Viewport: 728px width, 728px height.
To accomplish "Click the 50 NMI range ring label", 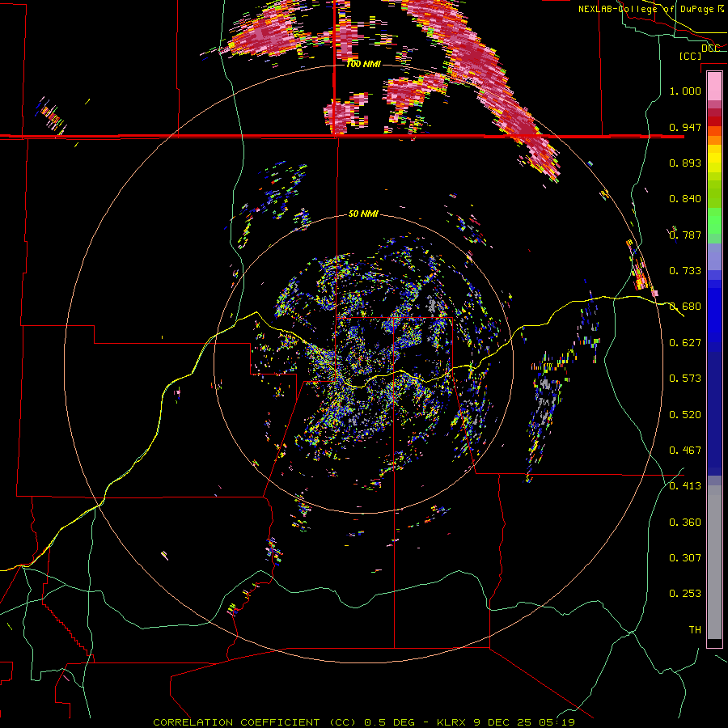I will pyautogui.click(x=363, y=214).
